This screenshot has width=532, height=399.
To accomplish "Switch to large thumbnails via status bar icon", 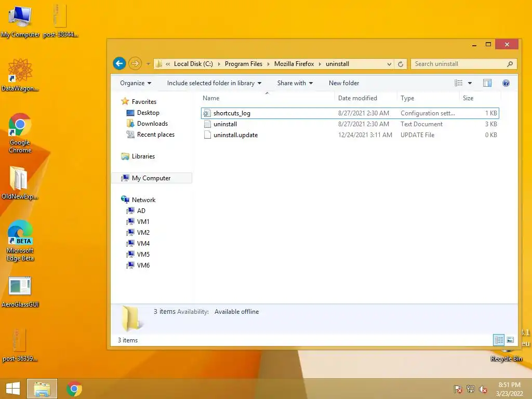I will (510, 340).
